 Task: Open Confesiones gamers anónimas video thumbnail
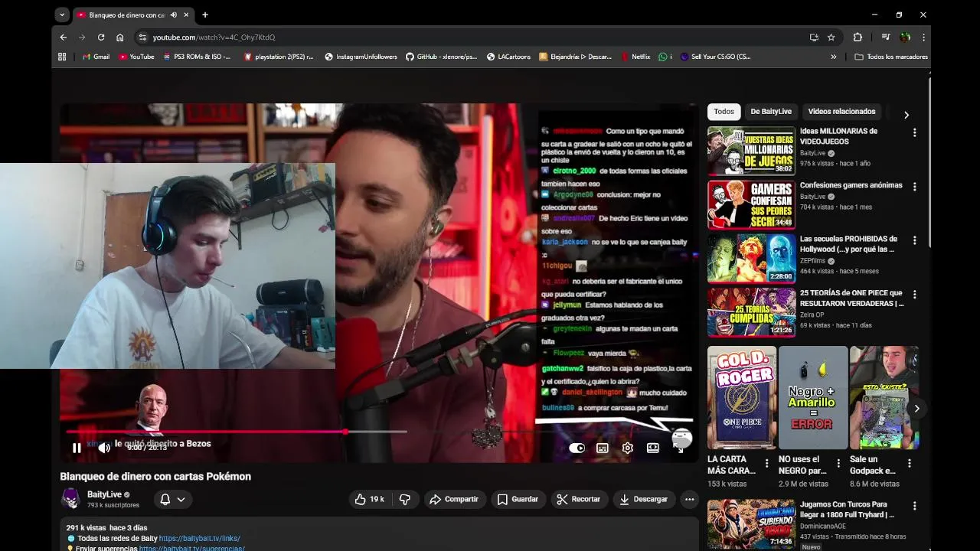click(x=751, y=205)
